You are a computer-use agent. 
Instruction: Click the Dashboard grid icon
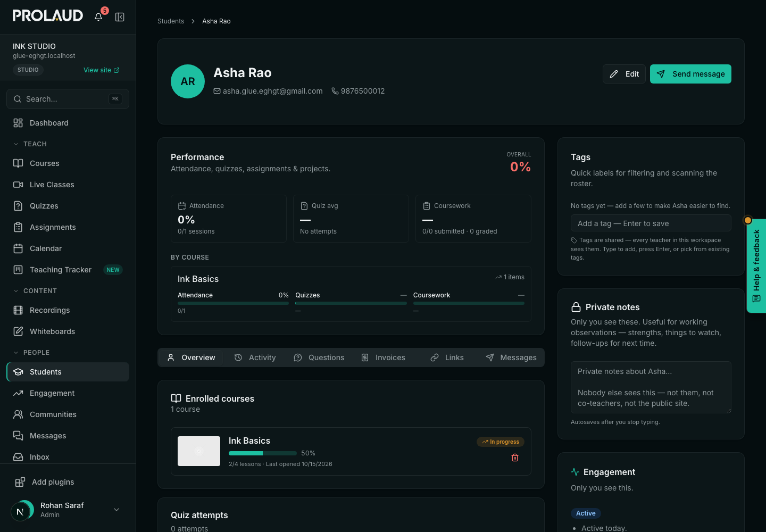18,123
